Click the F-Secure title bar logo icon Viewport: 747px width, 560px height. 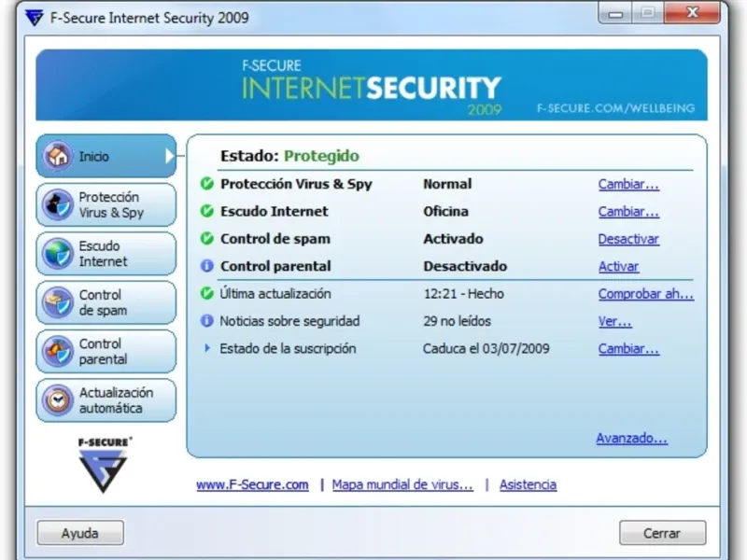point(35,18)
